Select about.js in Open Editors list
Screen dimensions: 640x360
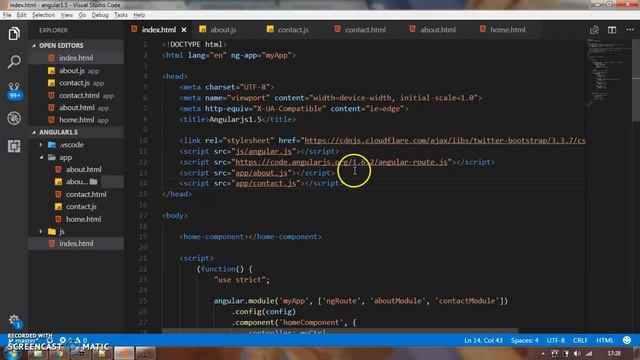pos(76,71)
